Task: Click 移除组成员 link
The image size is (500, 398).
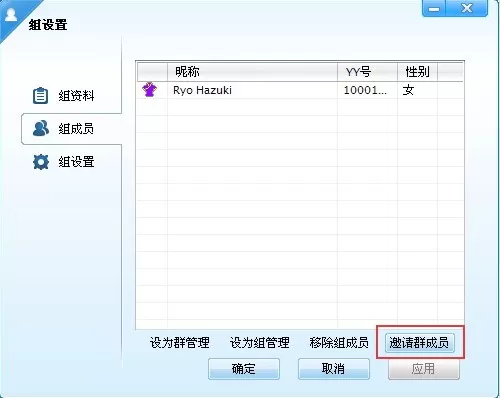Action: point(339,343)
